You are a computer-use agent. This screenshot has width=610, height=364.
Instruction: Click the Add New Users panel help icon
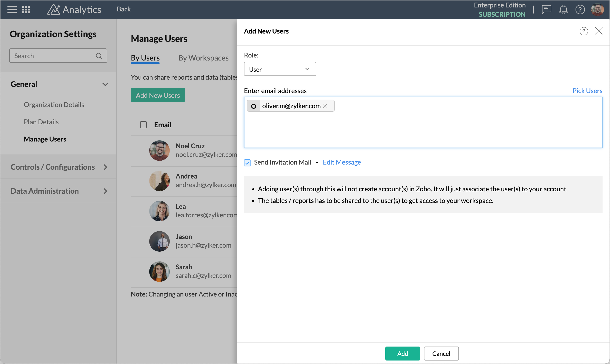584,31
